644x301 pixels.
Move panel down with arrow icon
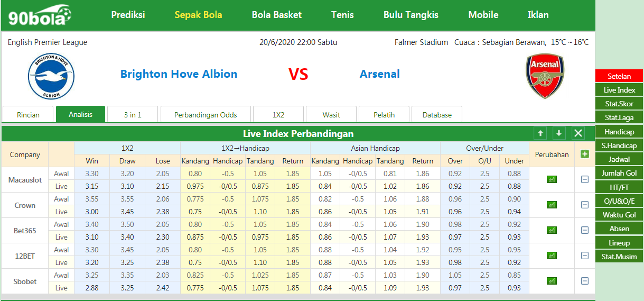tap(559, 133)
